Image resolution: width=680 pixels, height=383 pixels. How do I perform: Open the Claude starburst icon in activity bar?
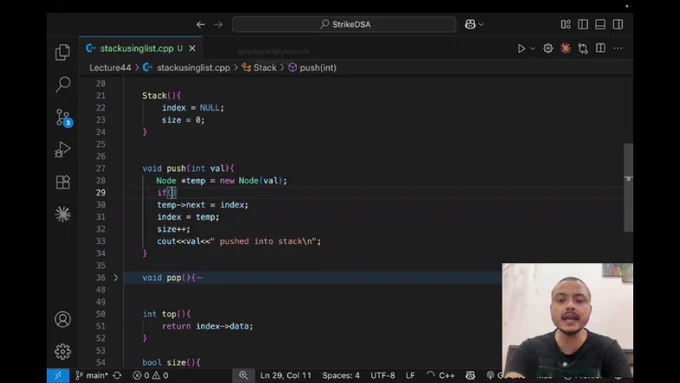click(63, 214)
